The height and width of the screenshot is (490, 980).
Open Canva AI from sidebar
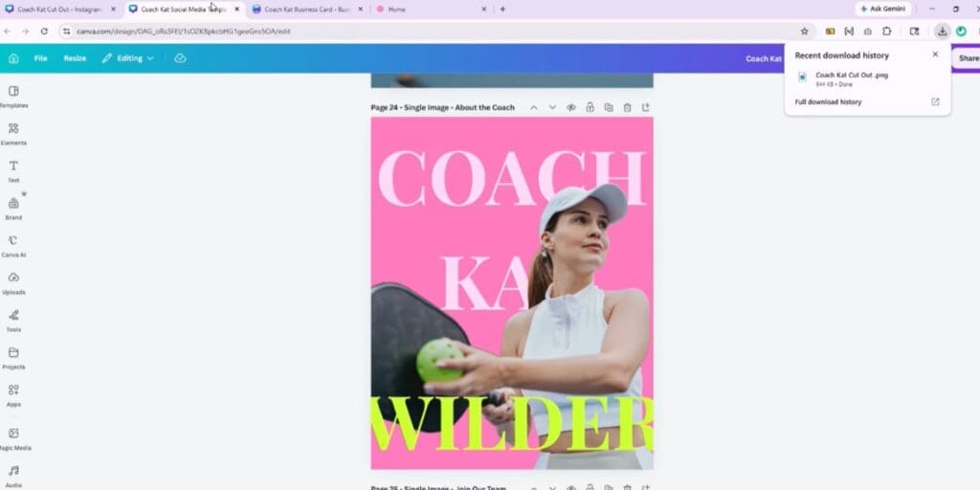tap(13, 246)
